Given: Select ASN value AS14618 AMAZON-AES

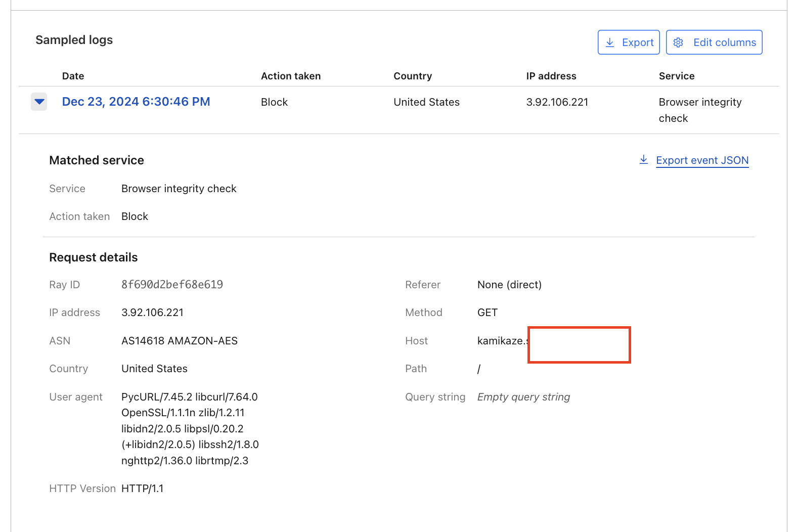Looking at the screenshot, I should click(180, 341).
